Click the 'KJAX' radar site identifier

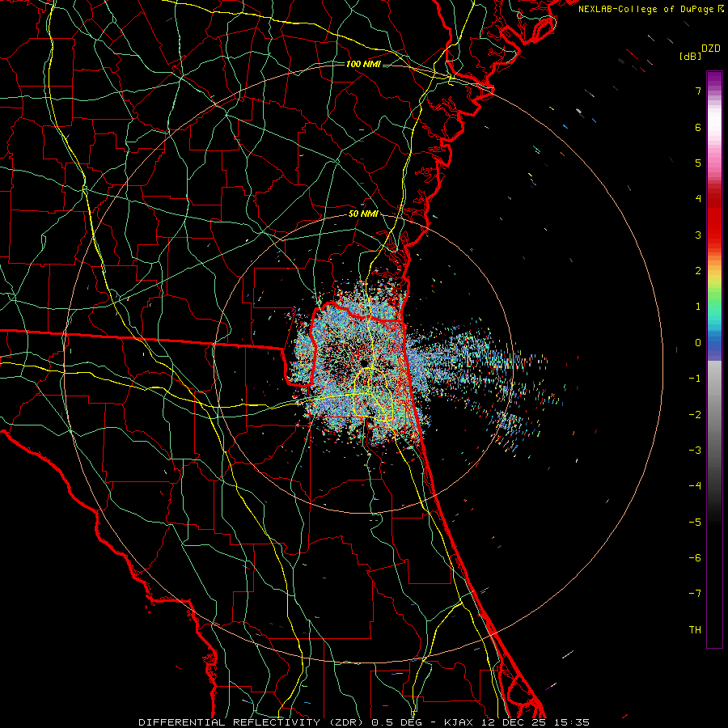click(460, 722)
